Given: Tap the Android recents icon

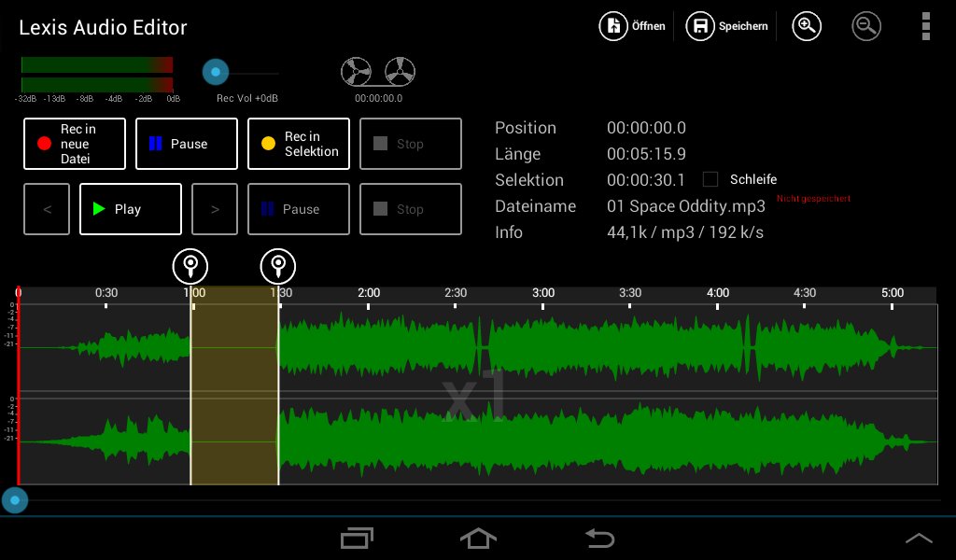Looking at the screenshot, I should pyautogui.click(x=357, y=538).
